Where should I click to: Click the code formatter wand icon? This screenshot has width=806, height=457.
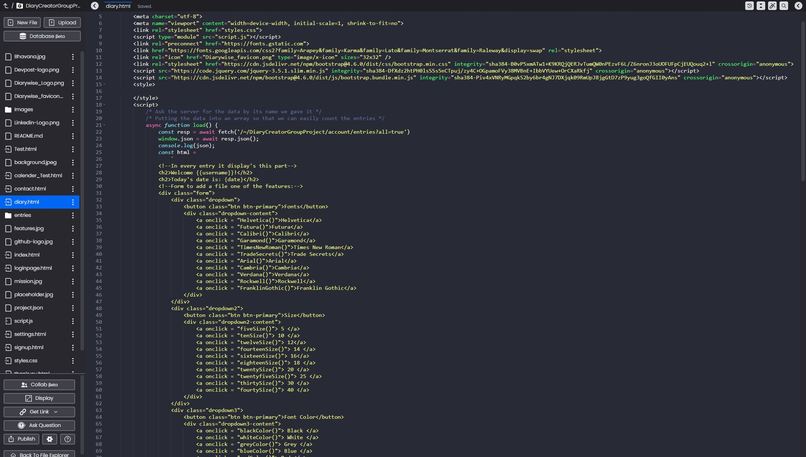tap(772, 6)
